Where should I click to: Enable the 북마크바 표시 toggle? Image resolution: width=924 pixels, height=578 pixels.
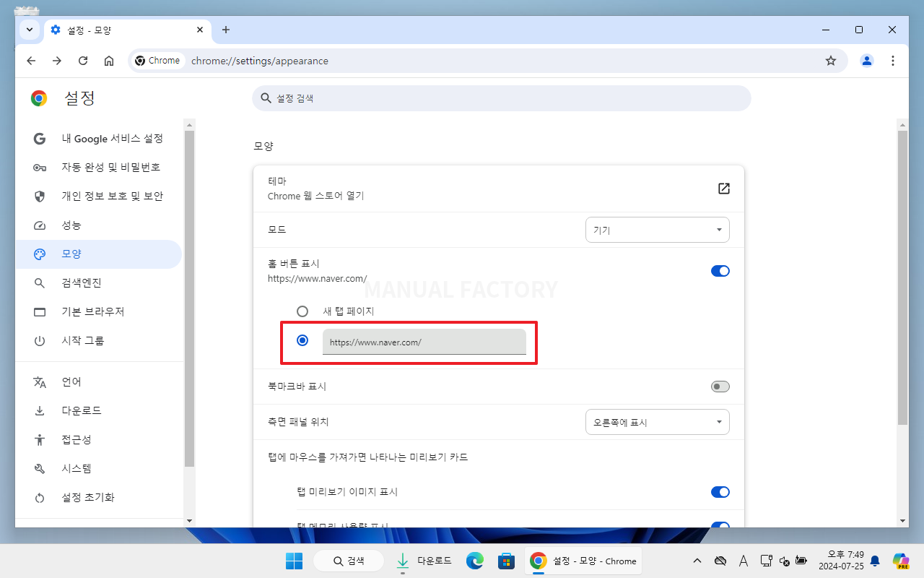click(720, 387)
